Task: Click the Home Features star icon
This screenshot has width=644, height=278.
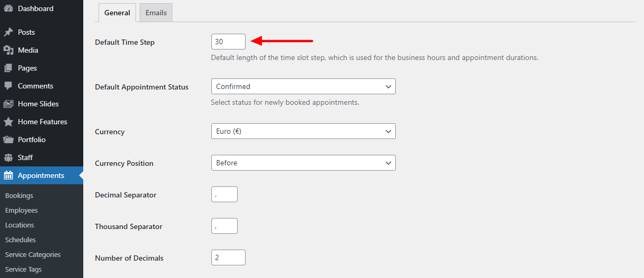Action: (x=8, y=122)
